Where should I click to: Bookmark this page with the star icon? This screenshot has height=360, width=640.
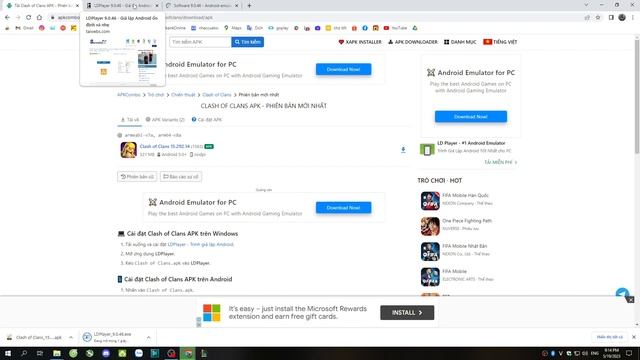598,18
